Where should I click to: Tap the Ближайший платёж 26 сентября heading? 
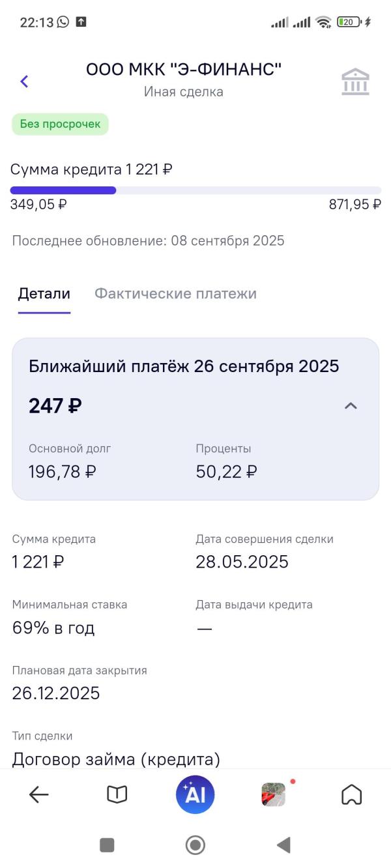click(184, 366)
